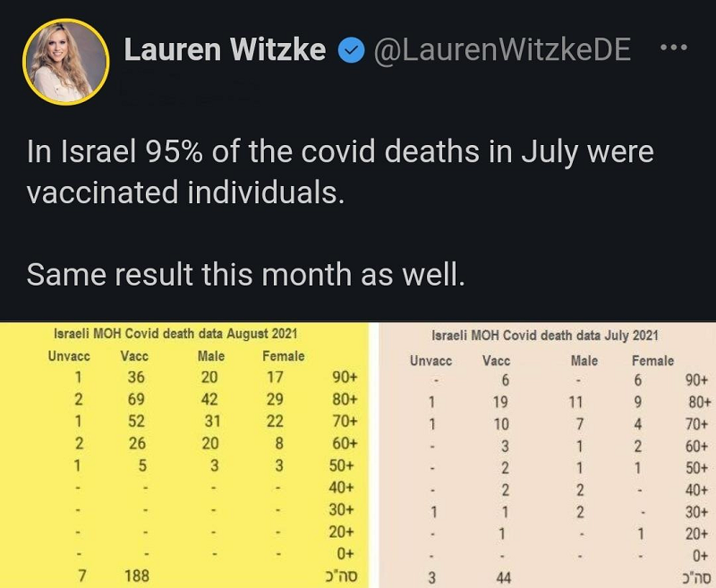Open the three-dot more options menu
This screenshot has height=588, width=716.
click(x=675, y=47)
